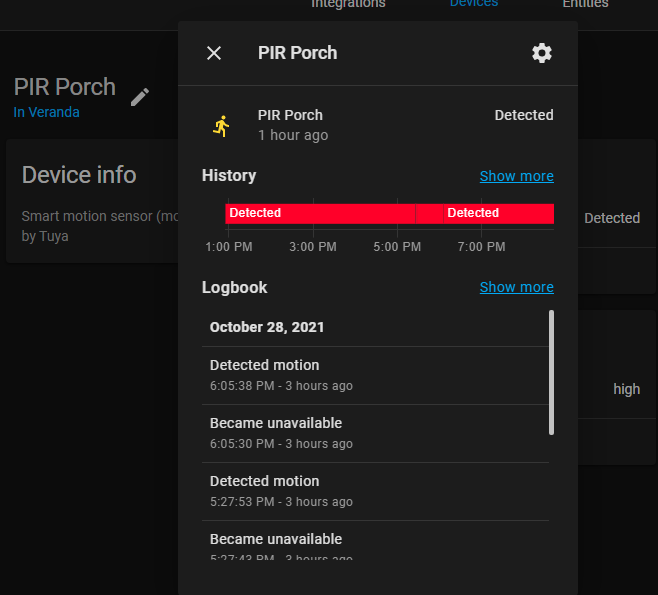Click the October 28, 2021 date header
This screenshot has height=595, width=658.
pyautogui.click(x=267, y=327)
